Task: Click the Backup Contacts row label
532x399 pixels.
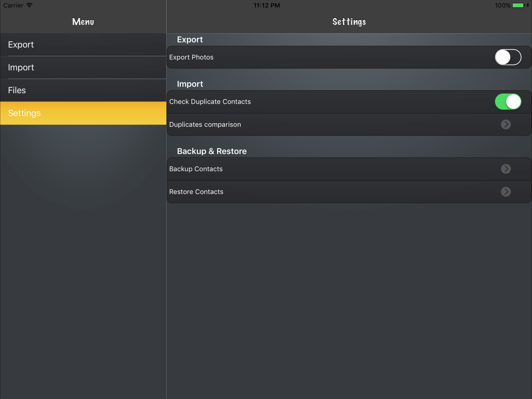Action: (x=196, y=169)
